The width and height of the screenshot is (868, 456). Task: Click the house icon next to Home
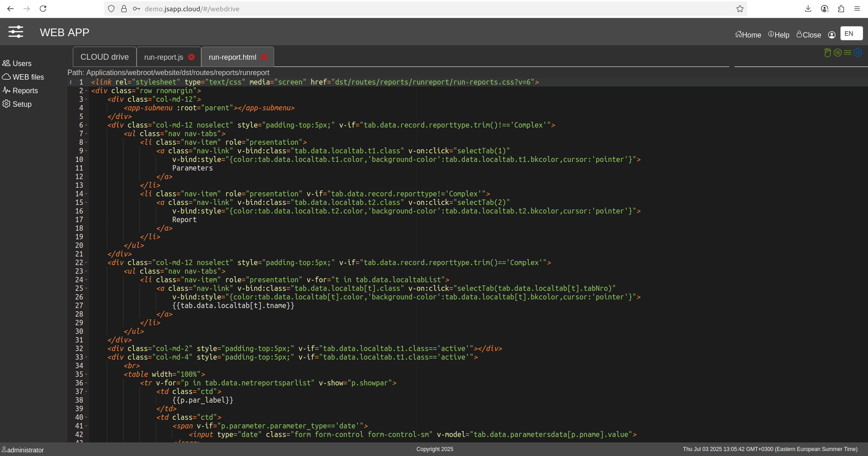click(x=738, y=34)
